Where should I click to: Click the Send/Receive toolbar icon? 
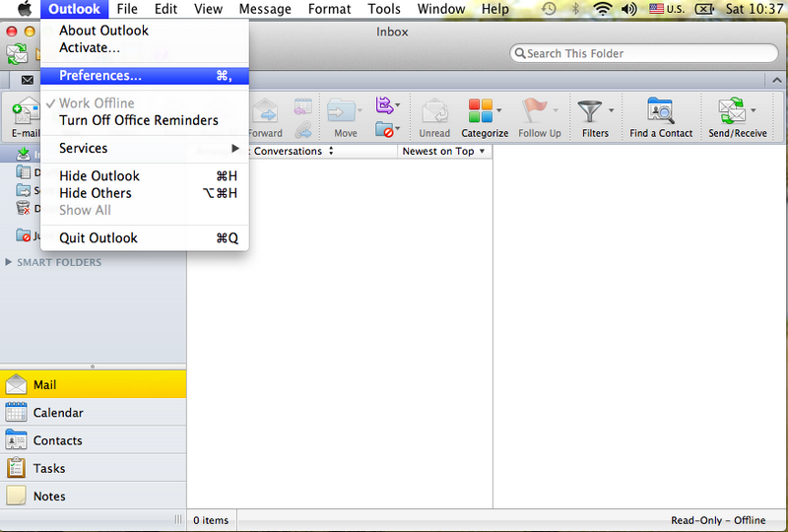coord(732,110)
